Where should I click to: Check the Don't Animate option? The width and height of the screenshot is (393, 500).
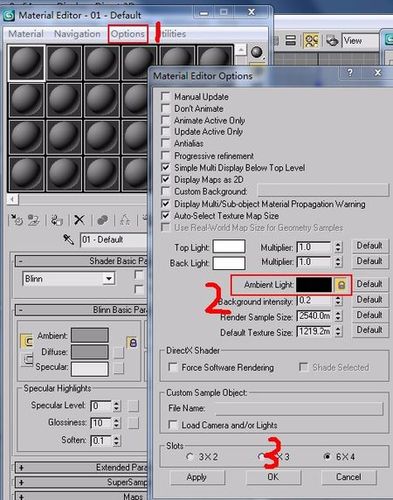[165, 108]
